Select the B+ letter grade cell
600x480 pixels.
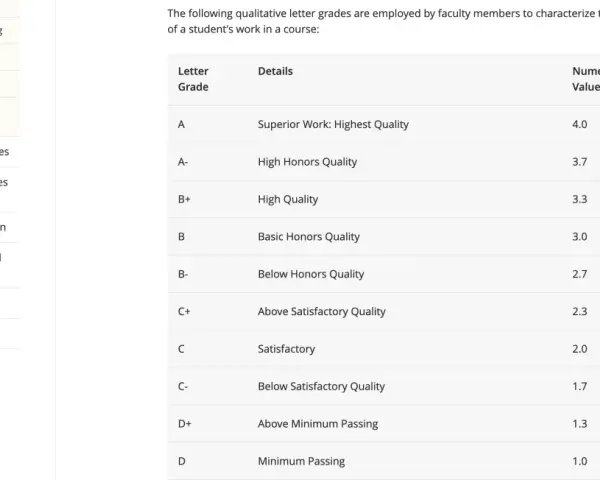pyautogui.click(x=184, y=199)
